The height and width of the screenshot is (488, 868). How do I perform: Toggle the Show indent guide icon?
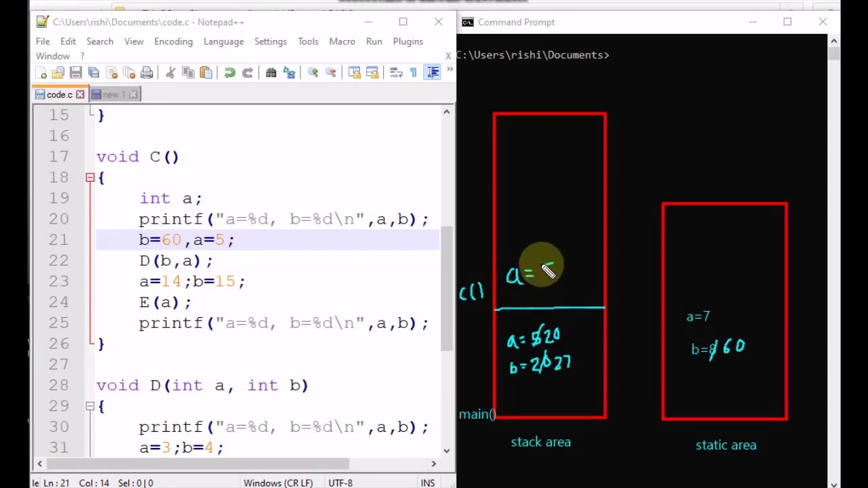[432, 73]
